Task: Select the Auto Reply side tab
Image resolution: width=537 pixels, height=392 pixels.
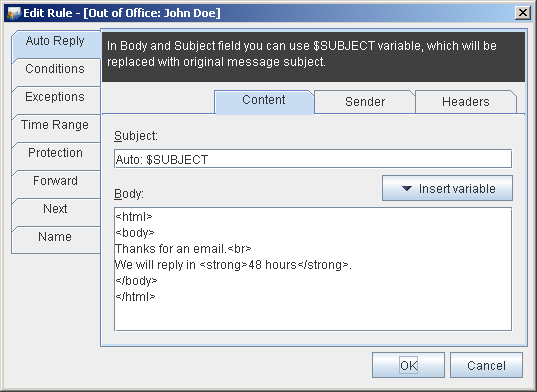Action: (x=55, y=44)
